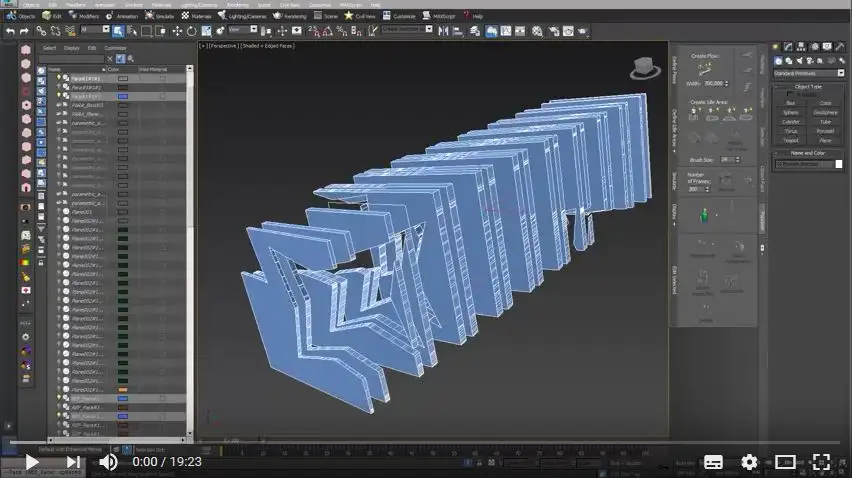Open the Utilities hammer tab
This screenshot has height=478, width=852.
tap(840, 47)
